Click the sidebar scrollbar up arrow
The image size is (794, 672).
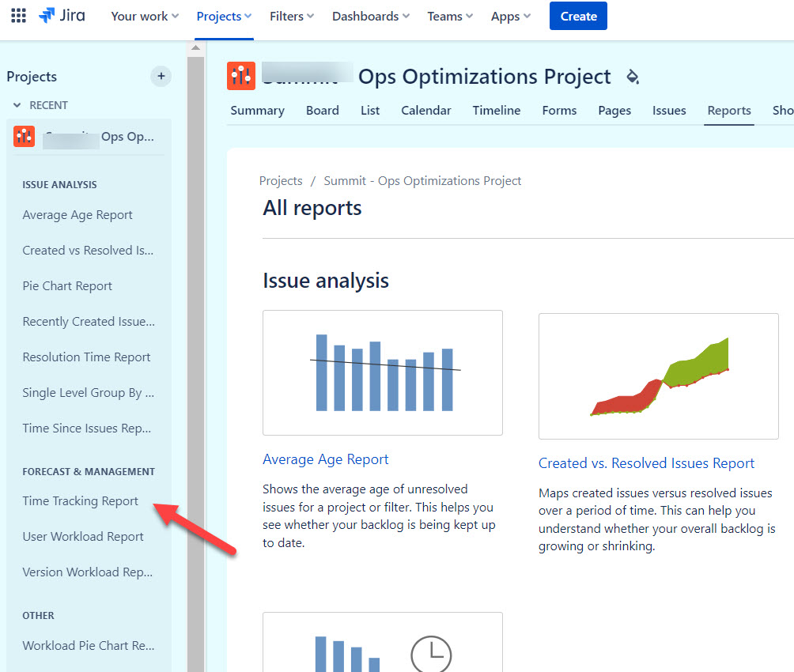point(195,48)
